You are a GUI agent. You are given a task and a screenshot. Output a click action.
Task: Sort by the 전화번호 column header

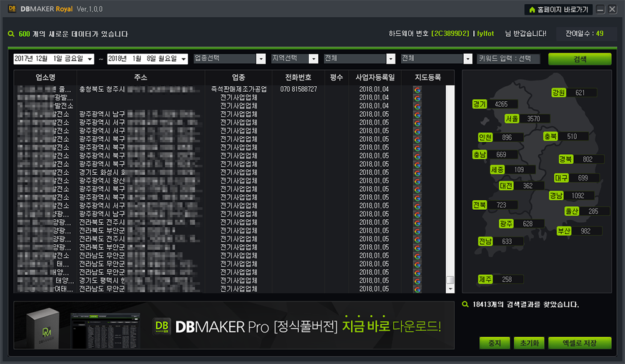coord(298,77)
